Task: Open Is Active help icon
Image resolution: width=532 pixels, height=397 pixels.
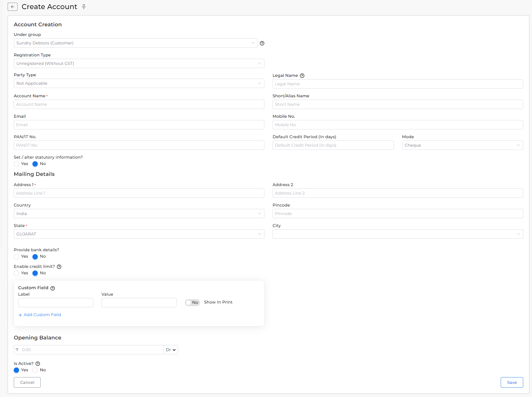Action: (38, 364)
